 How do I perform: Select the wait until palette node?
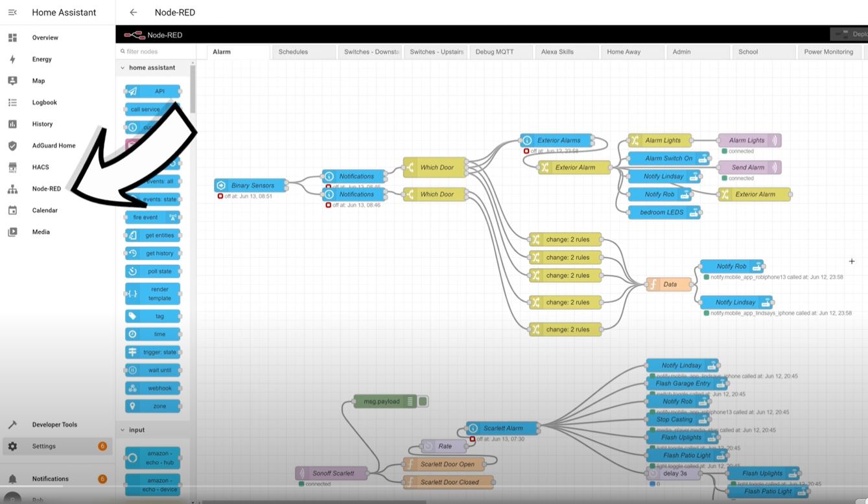(x=152, y=371)
